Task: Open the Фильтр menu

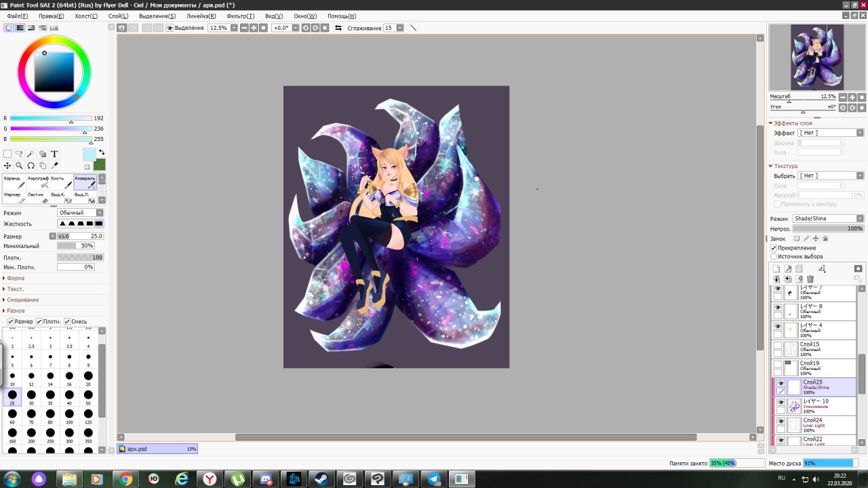Action: 241,16
